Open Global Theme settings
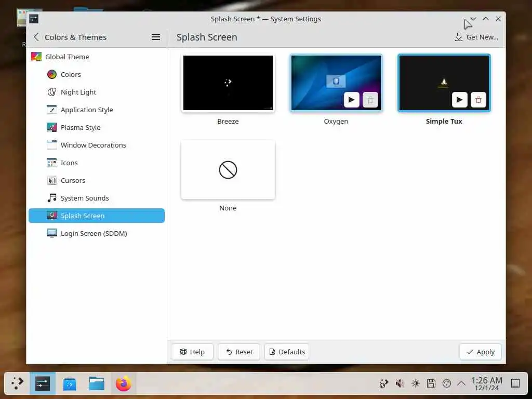The width and height of the screenshot is (532, 399). point(97,57)
